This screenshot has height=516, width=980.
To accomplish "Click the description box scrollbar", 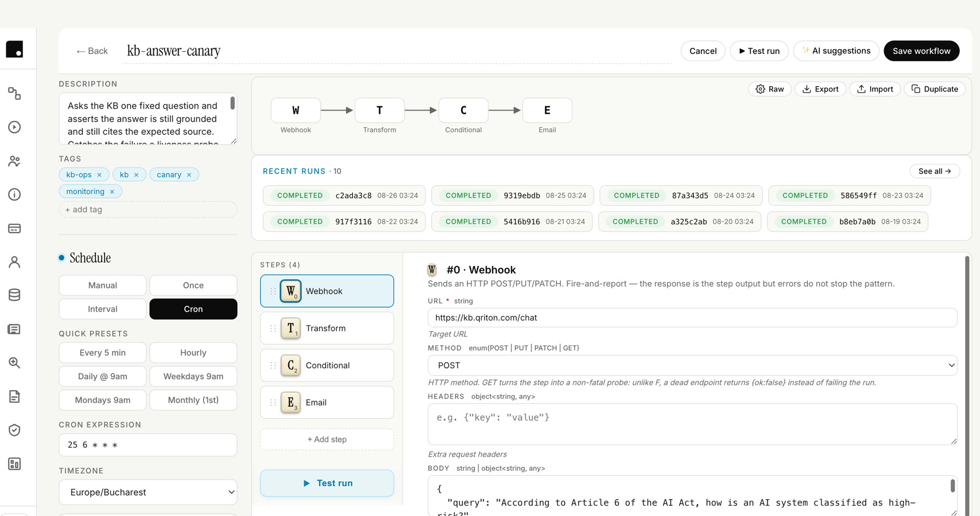I will (x=232, y=103).
